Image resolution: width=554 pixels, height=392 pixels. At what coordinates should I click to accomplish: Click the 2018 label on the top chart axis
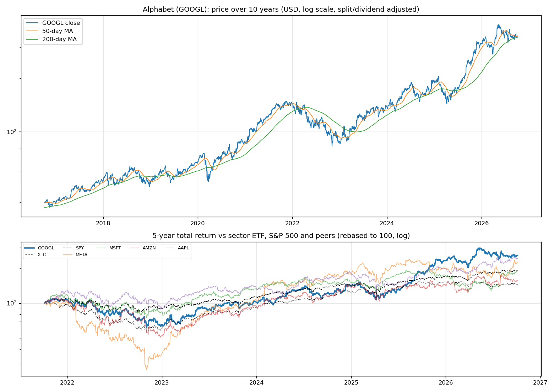[103, 223]
